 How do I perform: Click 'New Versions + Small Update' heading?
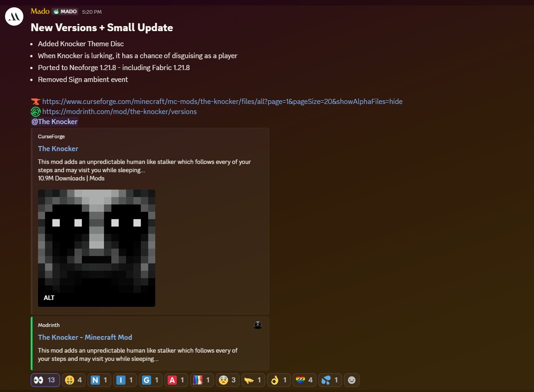102,27
